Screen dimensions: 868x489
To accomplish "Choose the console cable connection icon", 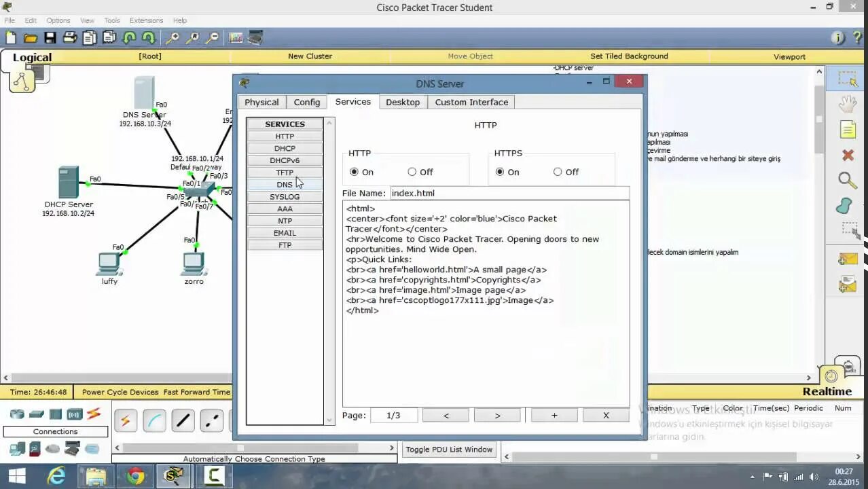I will pyautogui.click(x=154, y=421).
